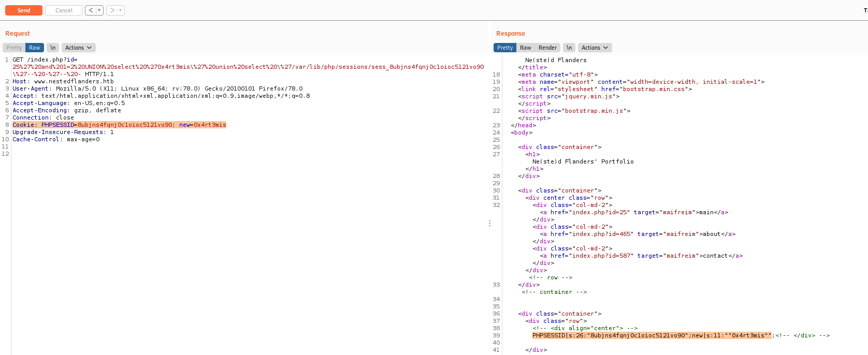The width and height of the screenshot is (868, 355).
Task: Open the forward history dropdown arrow
Action: [121, 10]
